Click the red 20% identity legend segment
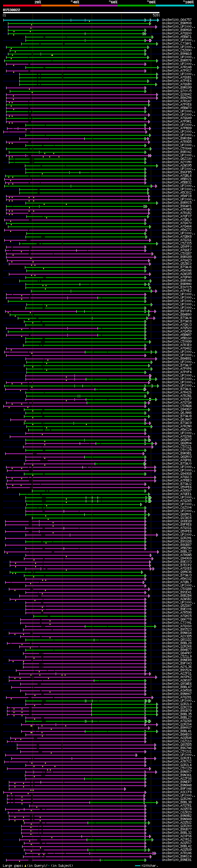Screen dimensions: 197x868 coord(22,6)
